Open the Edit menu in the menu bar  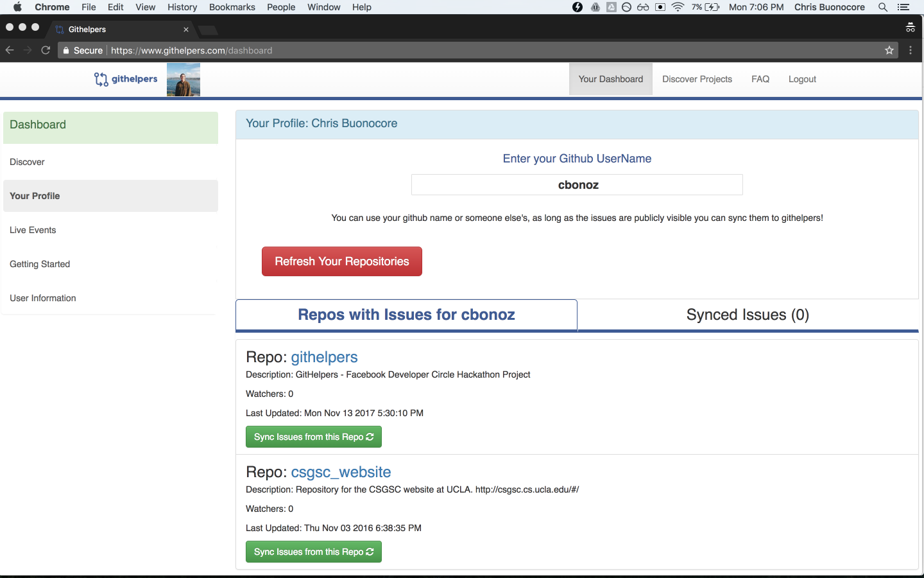tap(116, 7)
